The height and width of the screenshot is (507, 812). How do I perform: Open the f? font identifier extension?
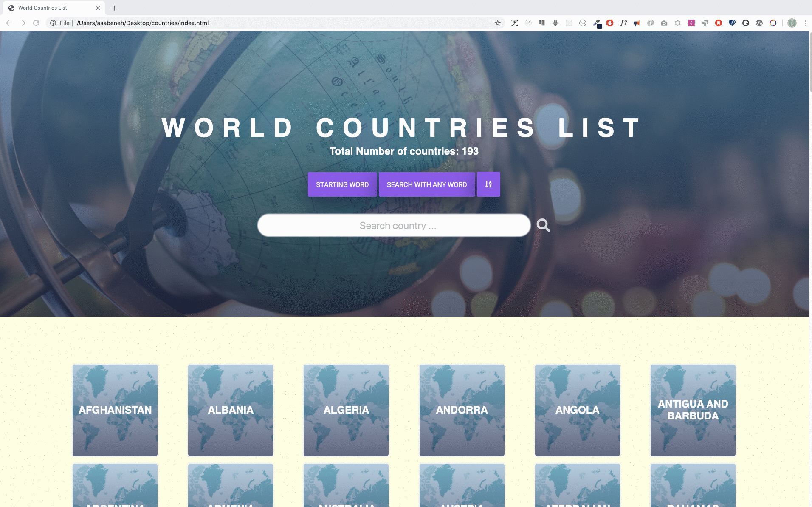(623, 23)
